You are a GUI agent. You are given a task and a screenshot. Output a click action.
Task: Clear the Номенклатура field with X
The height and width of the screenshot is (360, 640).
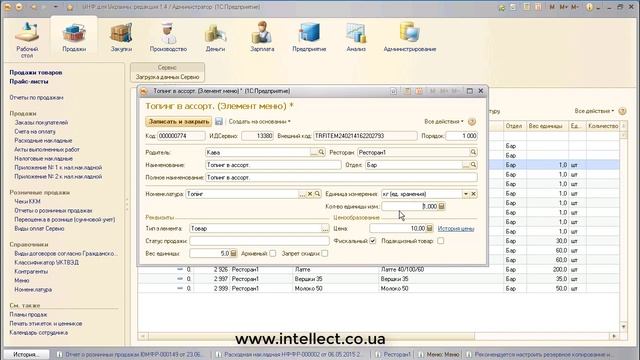click(x=310, y=194)
